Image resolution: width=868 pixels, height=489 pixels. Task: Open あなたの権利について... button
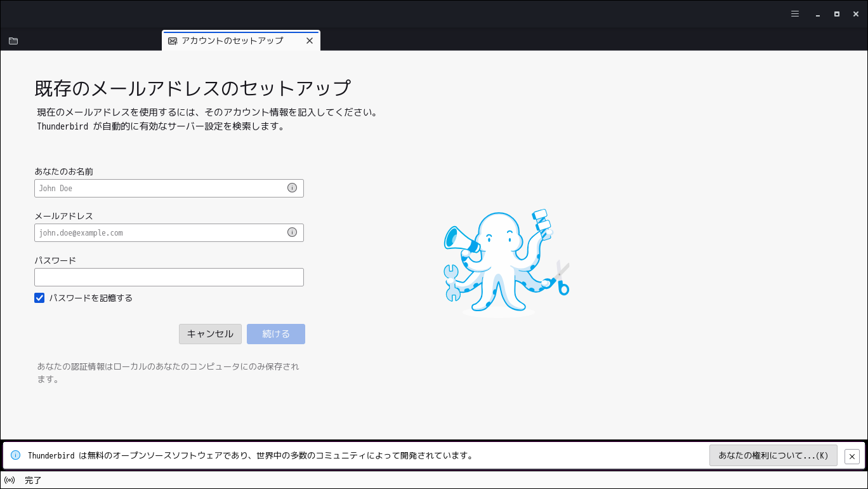click(773, 455)
